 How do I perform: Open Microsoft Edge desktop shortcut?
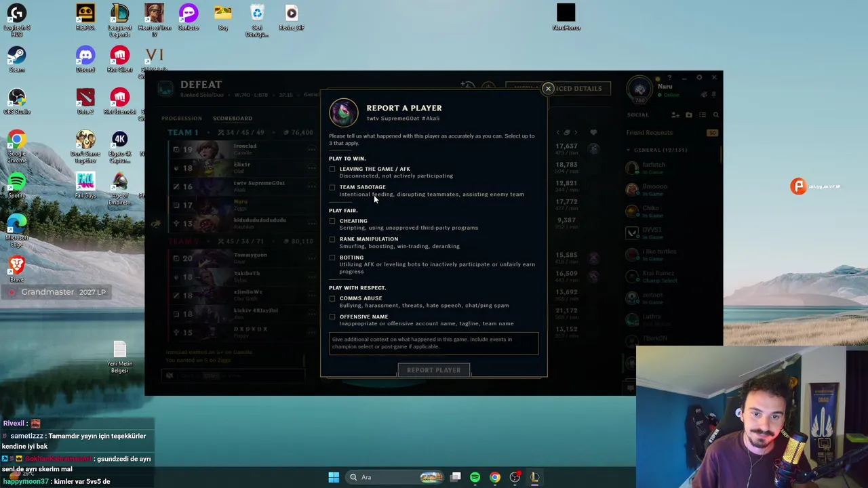(16, 230)
